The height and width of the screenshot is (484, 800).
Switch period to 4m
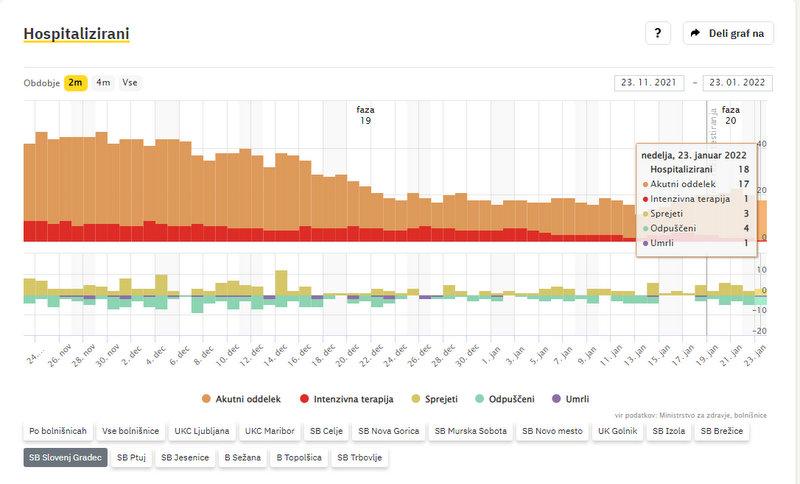point(103,83)
